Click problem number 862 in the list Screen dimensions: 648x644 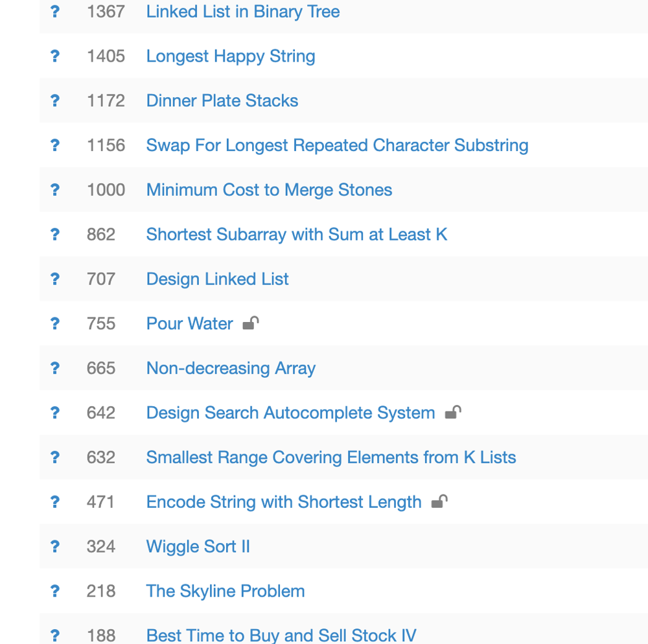coord(101,235)
